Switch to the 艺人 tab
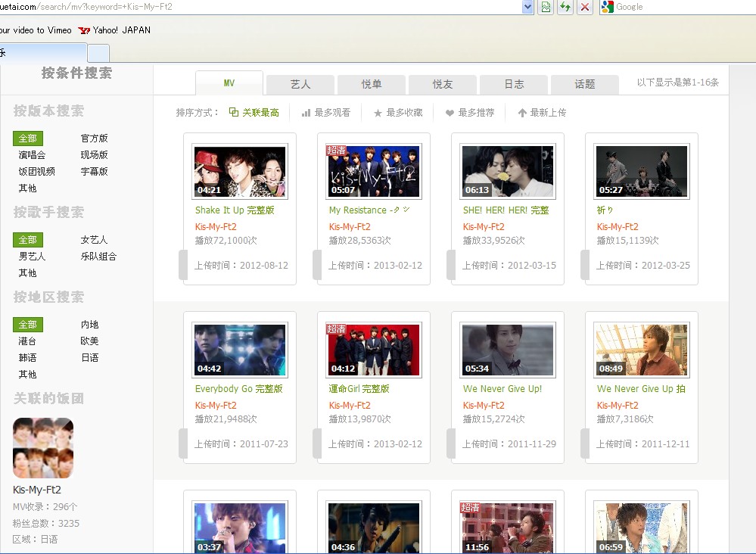 [x=300, y=84]
